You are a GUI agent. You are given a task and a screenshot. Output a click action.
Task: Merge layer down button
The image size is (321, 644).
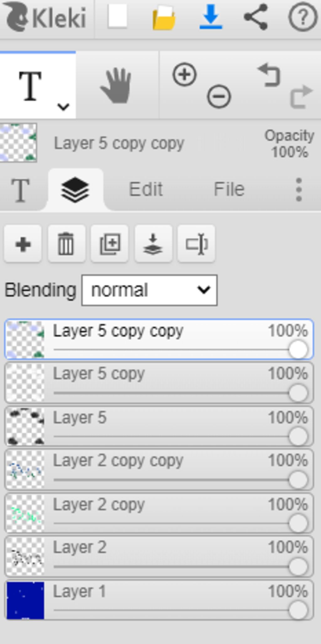click(153, 244)
